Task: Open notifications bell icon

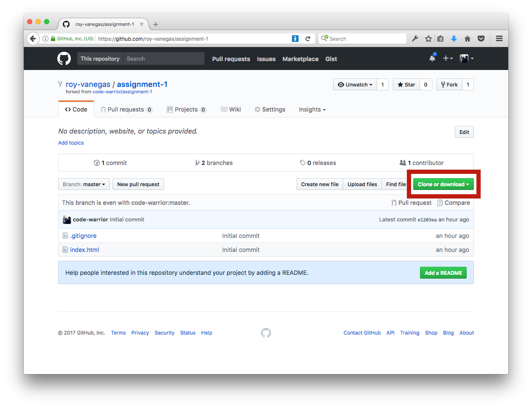Action: pyautogui.click(x=432, y=58)
